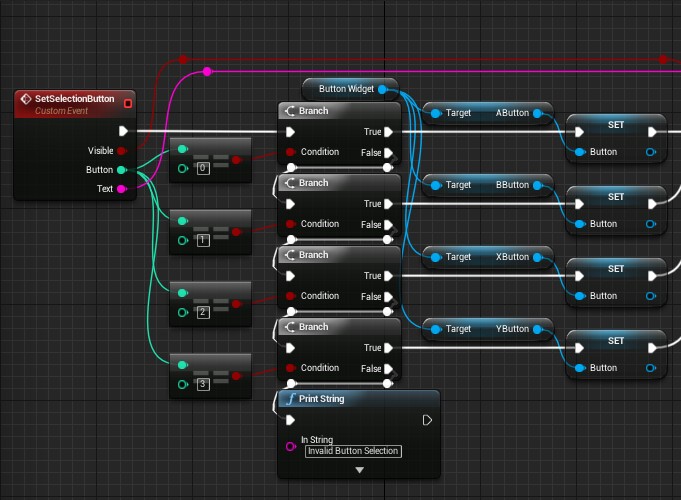This screenshot has height=500, width=681.
Task: Click the YButton node's output pin
Action: tap(539, 329)
